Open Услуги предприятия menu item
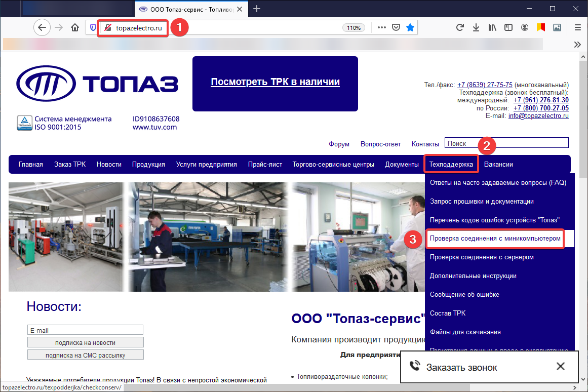This screenshot has width=588, height=392. 207,164
